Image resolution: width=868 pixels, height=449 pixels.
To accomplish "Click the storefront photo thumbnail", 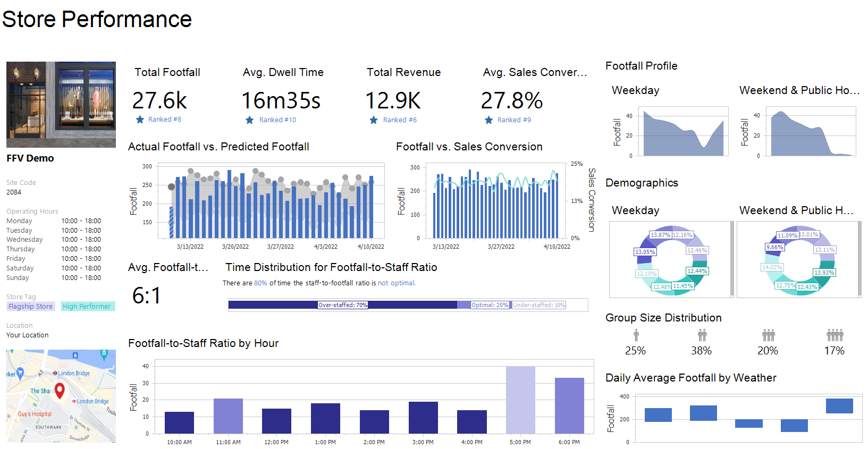I will pyautogui.click(x=61, y=105).
